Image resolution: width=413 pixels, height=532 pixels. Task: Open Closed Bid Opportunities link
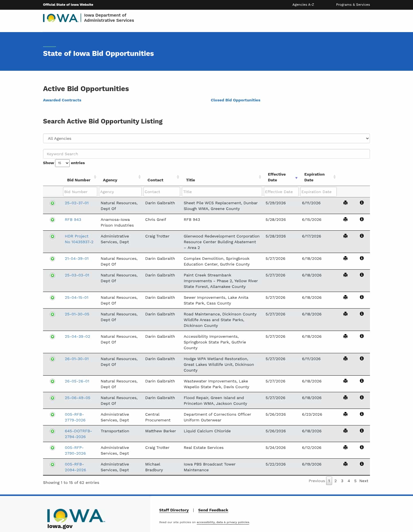235,100
